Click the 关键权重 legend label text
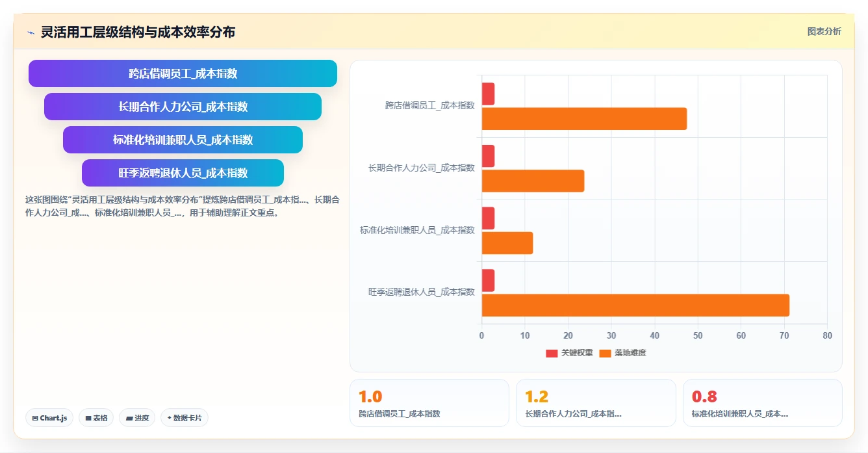 (577, 353)
